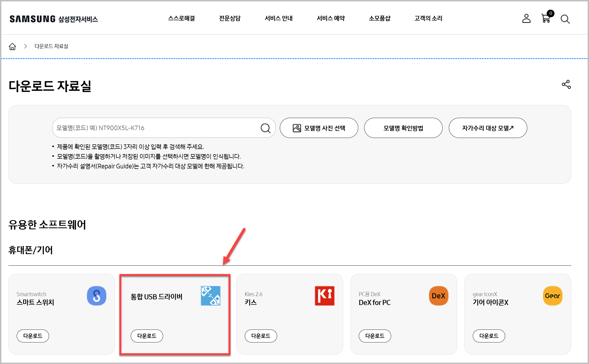Screen dimensions: 589x364
Task: Open the shopping cart icon
Action: (x=546, y=18)
